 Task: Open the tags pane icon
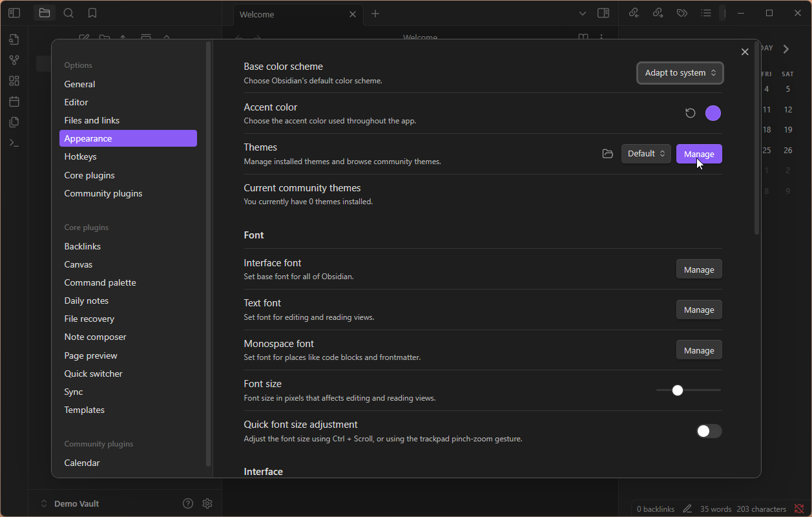[x=682, y=13]
